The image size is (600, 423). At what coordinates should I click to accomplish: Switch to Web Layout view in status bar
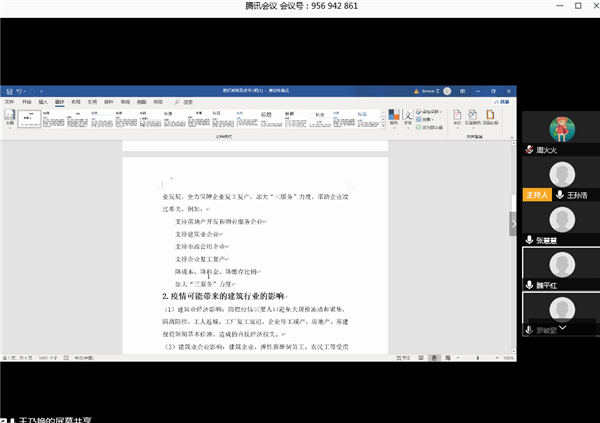448,358
